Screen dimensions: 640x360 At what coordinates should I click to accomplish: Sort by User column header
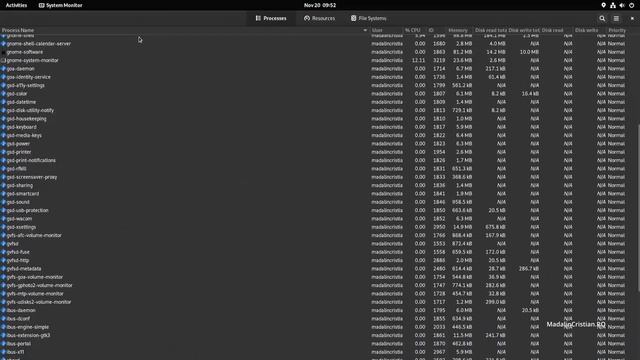386,30
